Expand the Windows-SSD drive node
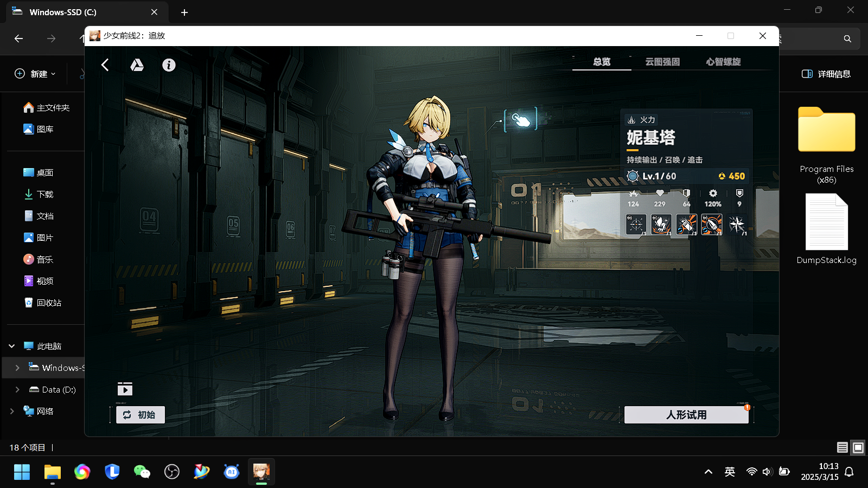Screen dimensions: 868x488 [17, 368]
